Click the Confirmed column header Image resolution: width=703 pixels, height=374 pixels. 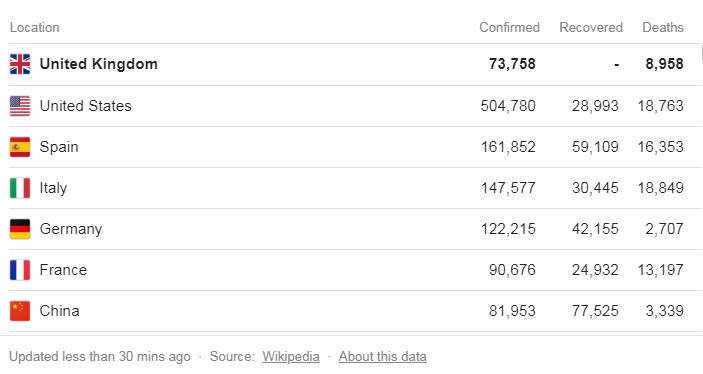[509, 27]
